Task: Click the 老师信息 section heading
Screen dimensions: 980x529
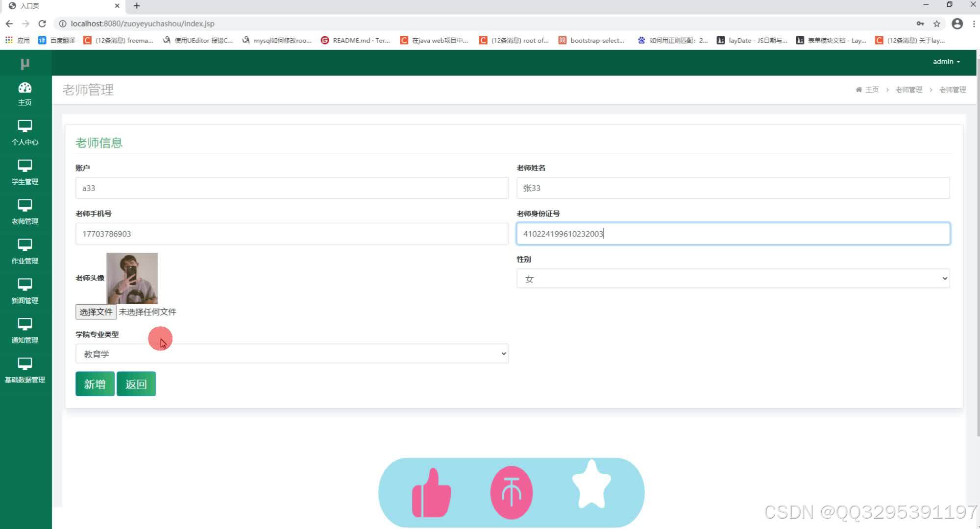Action: tap(99, 143)
